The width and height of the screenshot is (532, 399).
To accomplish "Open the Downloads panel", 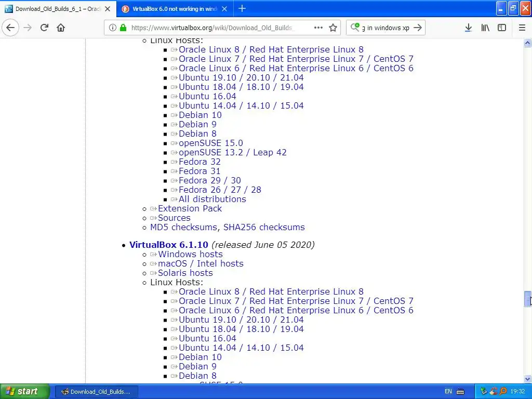I will point(468,28).
